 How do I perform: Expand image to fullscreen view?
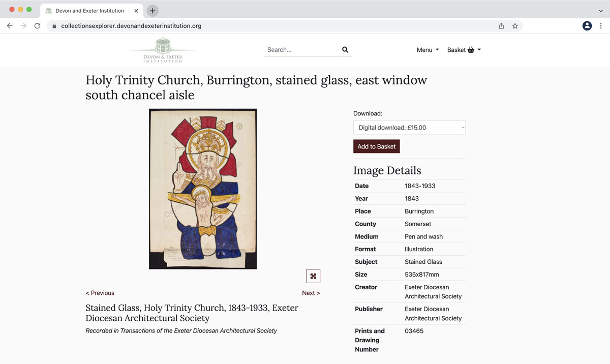coord(313,276)
